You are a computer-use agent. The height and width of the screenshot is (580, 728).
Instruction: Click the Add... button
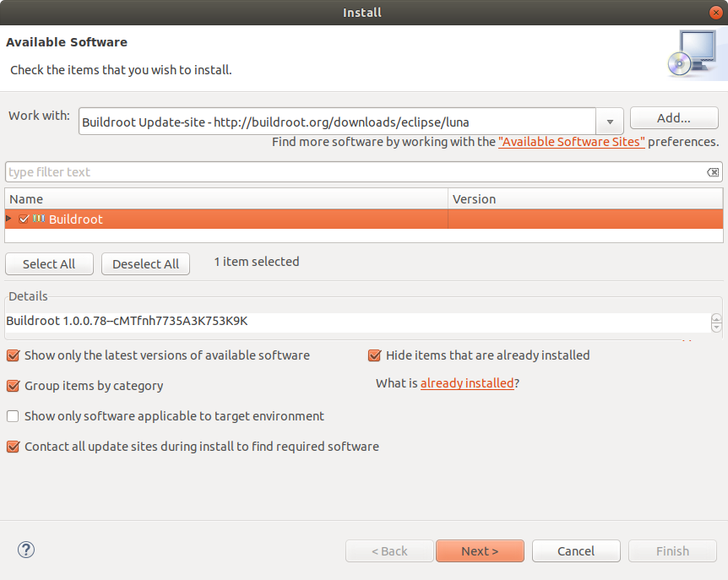pyautogui.click(x=674, y=118)
